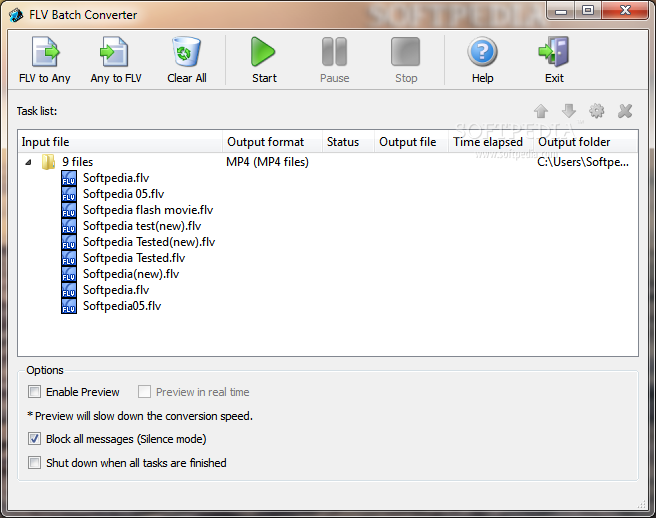This screenshot has height=518, width=656.
Task: Remove task with the X icon
Action: click(625, 111)
